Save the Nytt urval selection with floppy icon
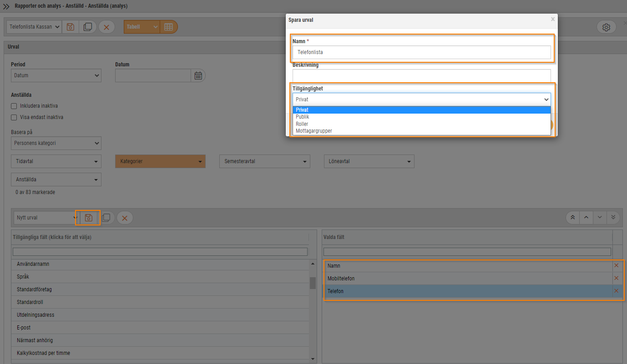The image size is (627, 364). pos(89,218)
